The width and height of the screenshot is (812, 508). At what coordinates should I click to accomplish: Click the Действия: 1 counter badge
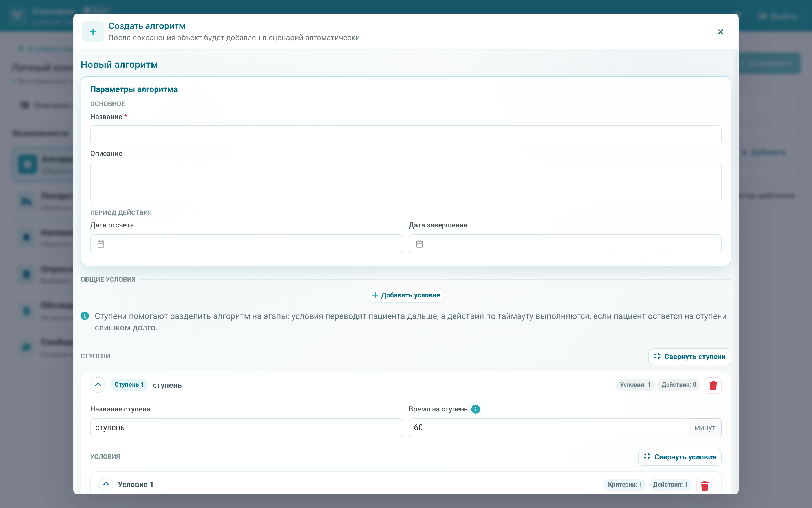(x=670, y=485)
